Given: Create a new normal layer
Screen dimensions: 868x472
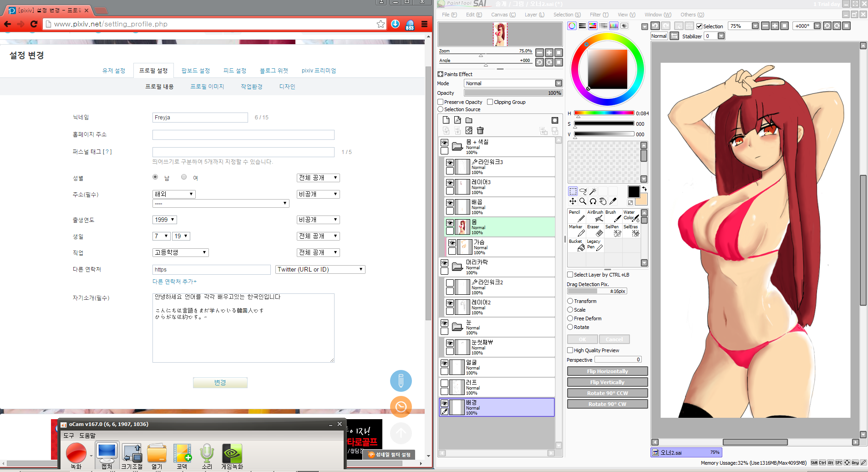Looking at the screenshot, I should pos(446,120).
